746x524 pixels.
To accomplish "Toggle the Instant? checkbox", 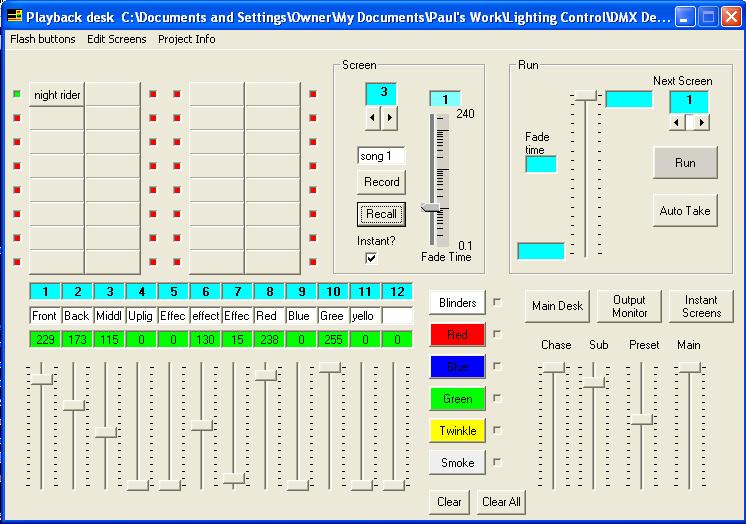I will [x=371, y=258].
